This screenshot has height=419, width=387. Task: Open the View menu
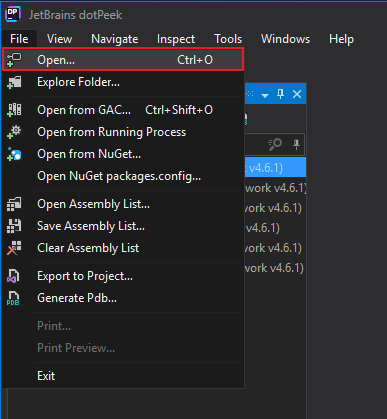59,39
